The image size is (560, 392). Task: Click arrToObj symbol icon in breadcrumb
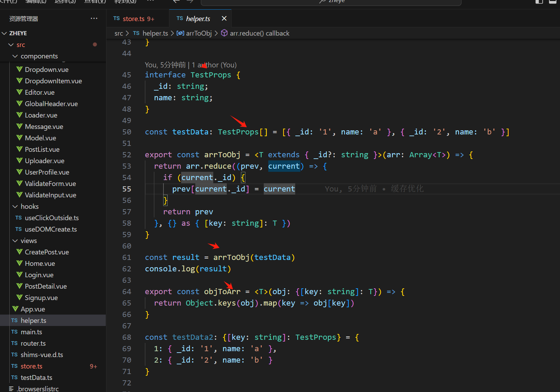(x=180, y=33)
